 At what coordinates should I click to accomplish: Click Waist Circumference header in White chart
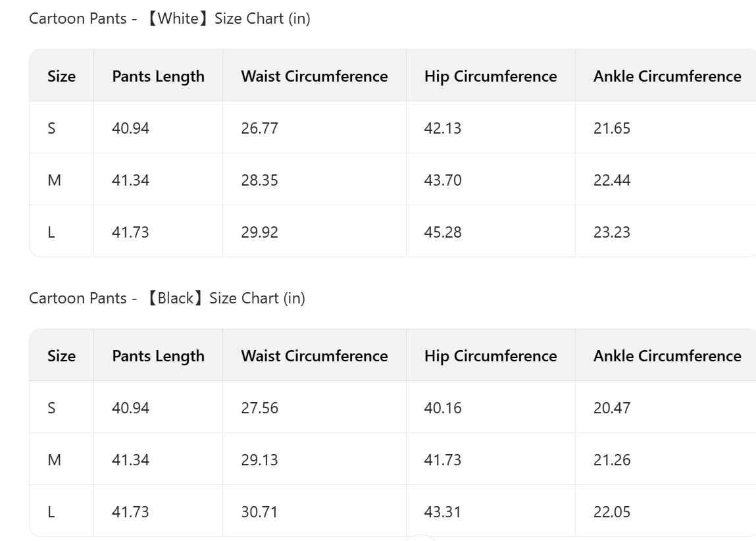coord(314,76)
